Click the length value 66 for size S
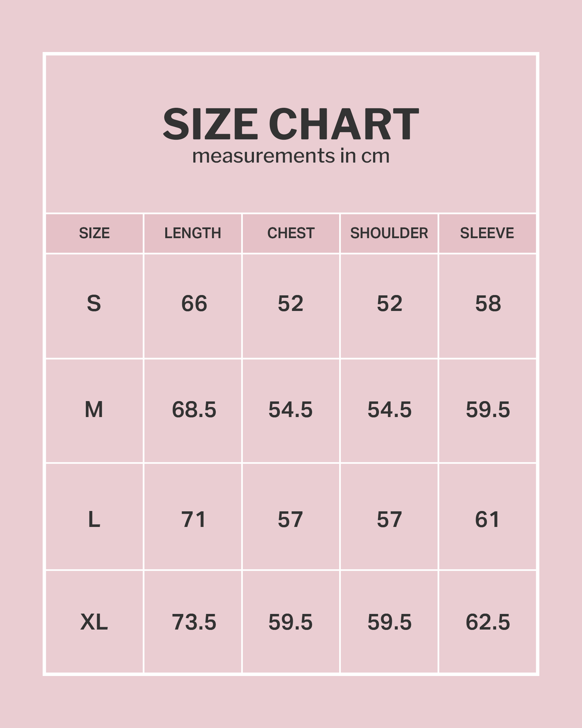 (194, 304)
